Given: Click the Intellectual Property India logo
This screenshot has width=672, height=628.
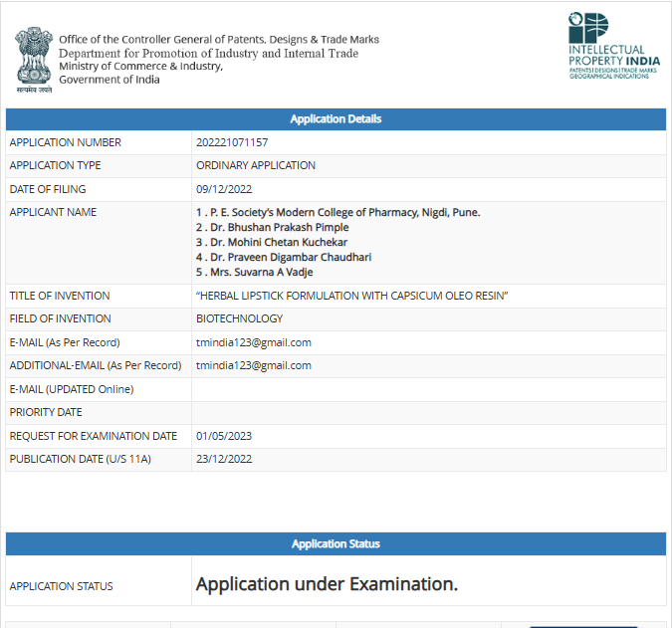Looking at the screenshot, I should pyautogui.click(x=613, y=46).
